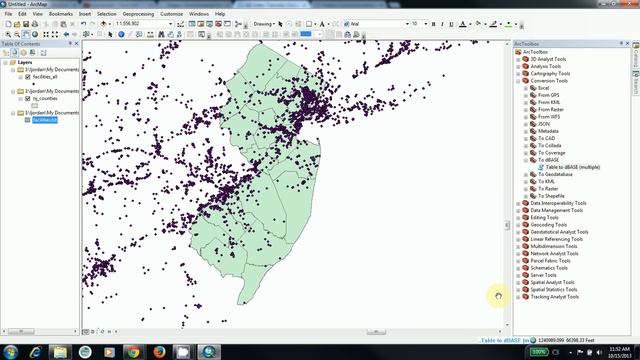The image size is (640, 360).
Task: Expand the Spatial Analyst Tools toolbox
Action: [x=518, y=282]
